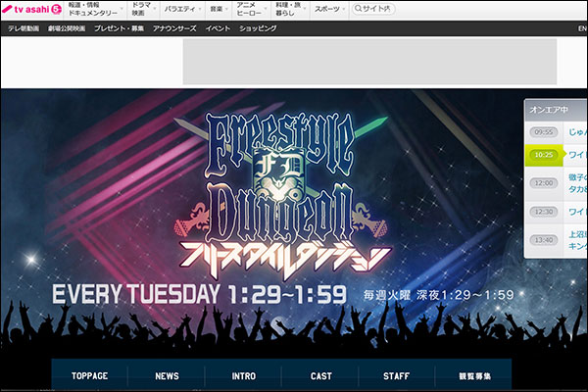588x392 pixels.
Task: Go to the TOPPAGE tab
Action: click(x=89, y=376)
